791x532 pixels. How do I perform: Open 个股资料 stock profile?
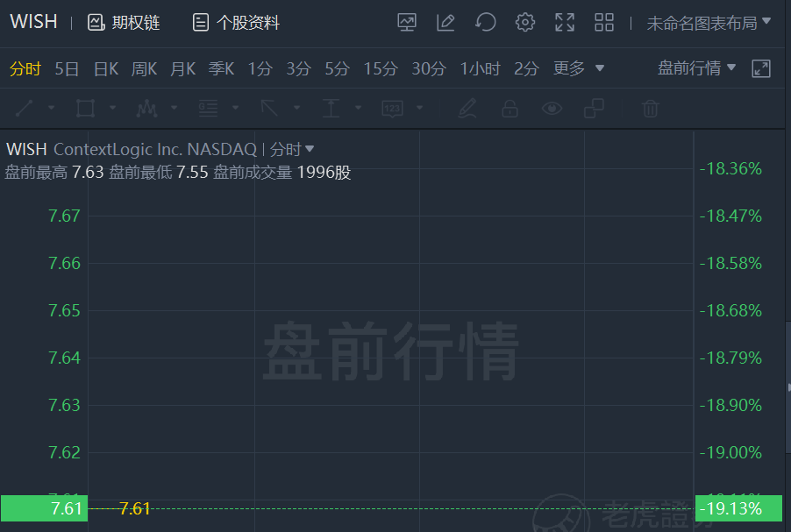pos(236,23)
